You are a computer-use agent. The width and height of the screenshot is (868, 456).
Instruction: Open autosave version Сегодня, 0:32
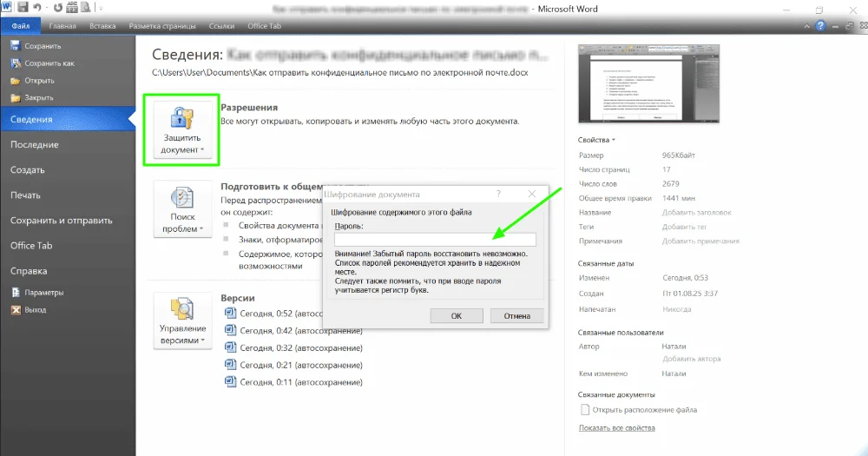point(293,348)
